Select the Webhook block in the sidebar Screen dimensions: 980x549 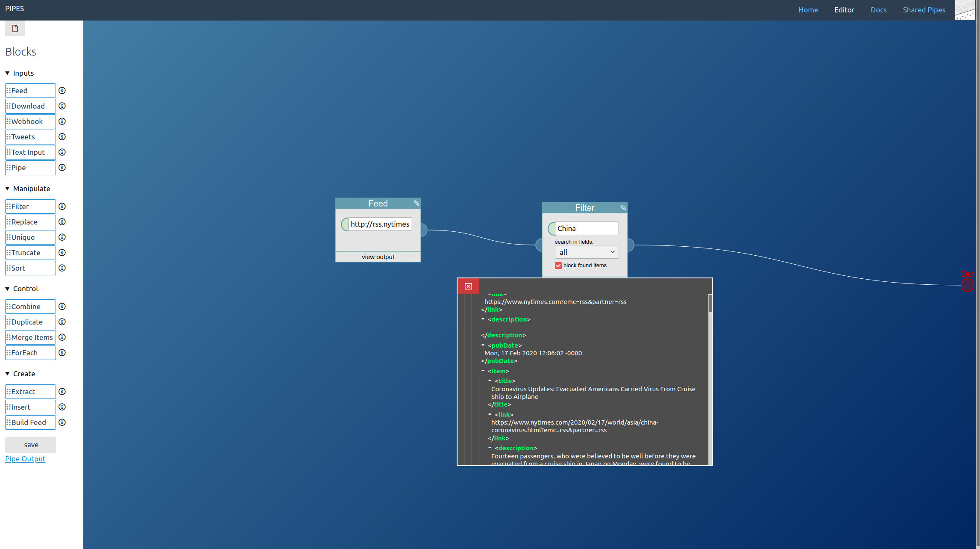[30, 121]
